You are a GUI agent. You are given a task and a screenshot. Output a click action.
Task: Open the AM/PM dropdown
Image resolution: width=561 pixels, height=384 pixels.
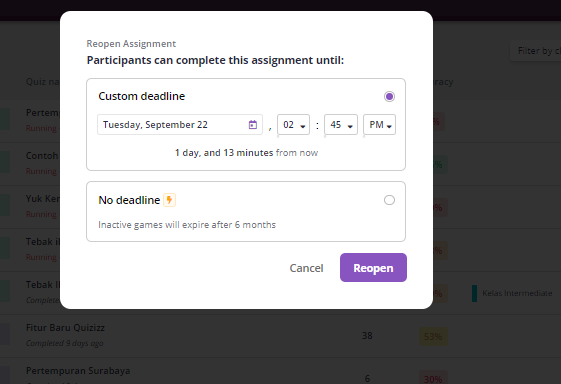tap(379, 125)
